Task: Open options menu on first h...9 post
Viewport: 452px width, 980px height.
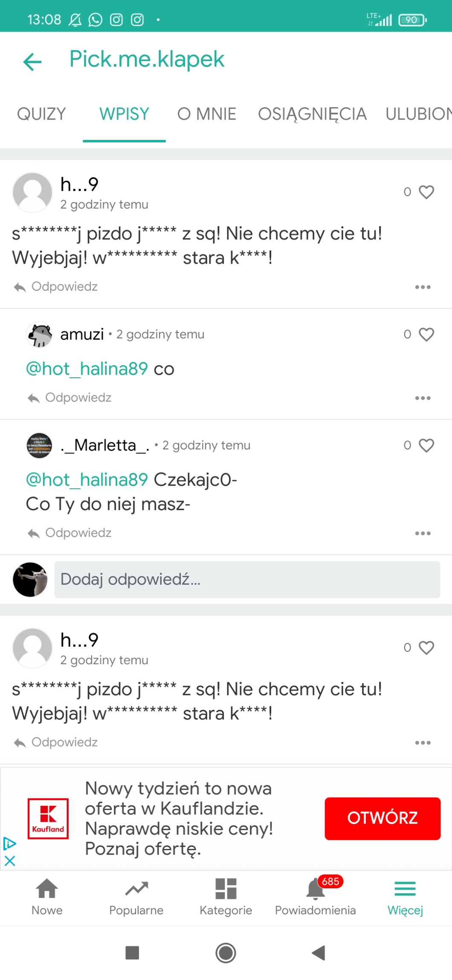Action: click(x=423, y=287)
